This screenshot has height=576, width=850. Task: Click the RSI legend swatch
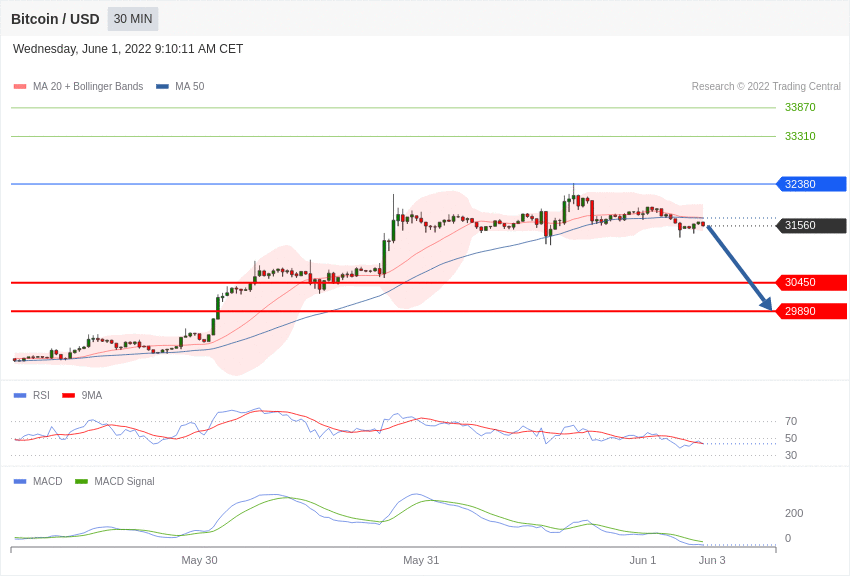(20, 396)
